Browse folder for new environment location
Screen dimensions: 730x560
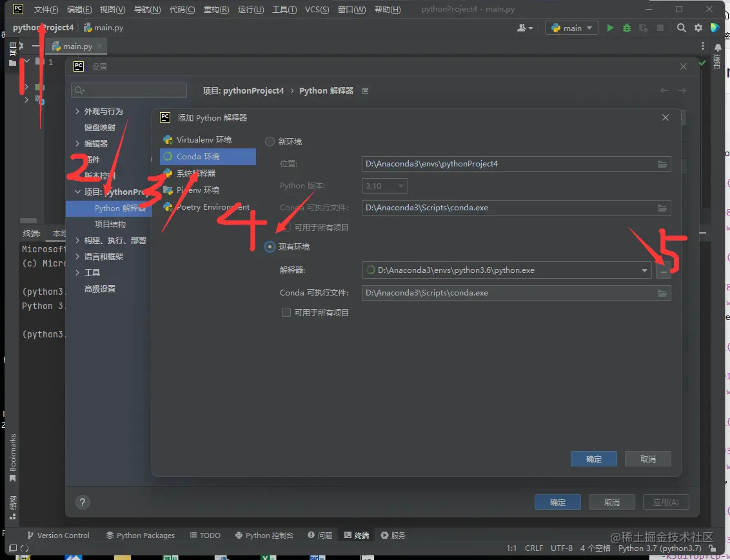[662, 164]
